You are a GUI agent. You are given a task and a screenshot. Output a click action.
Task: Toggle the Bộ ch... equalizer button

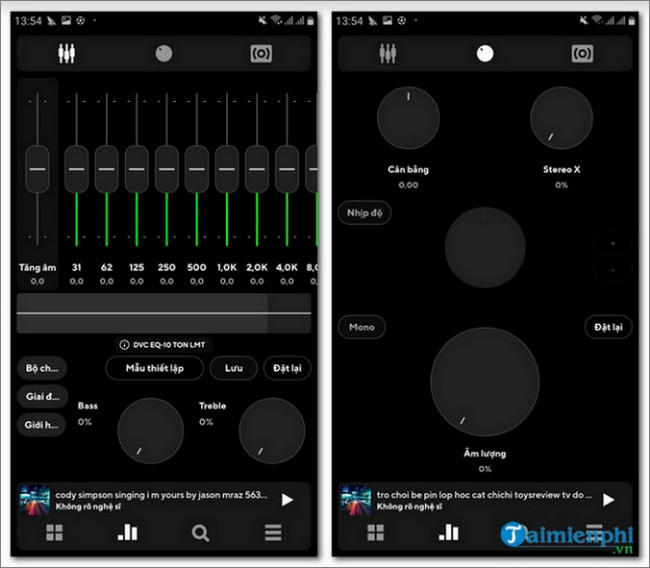pos(42,368)
